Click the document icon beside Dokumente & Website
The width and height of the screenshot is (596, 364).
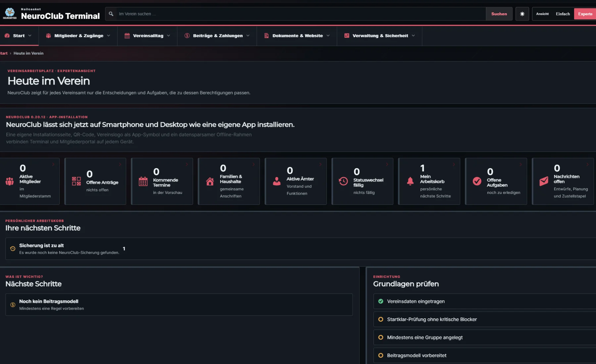[267, 36]
